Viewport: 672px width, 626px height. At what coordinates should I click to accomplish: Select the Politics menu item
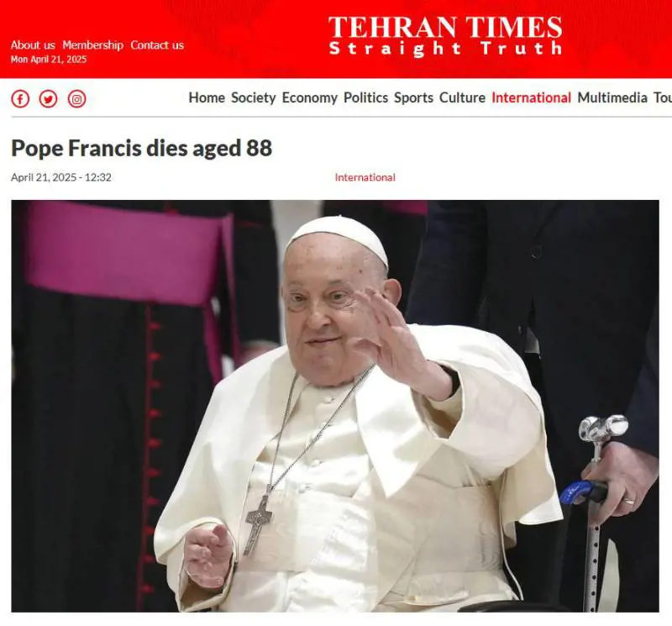[365, 97]
